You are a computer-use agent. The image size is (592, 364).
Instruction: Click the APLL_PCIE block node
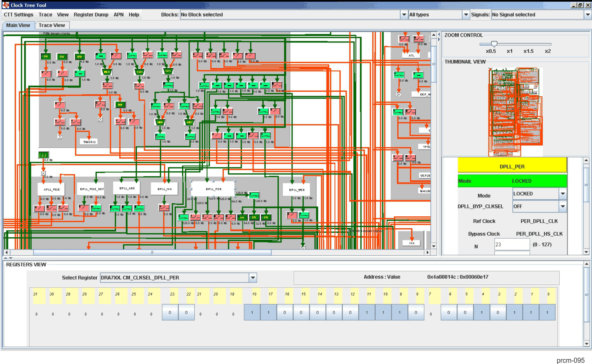click(52, 189)
